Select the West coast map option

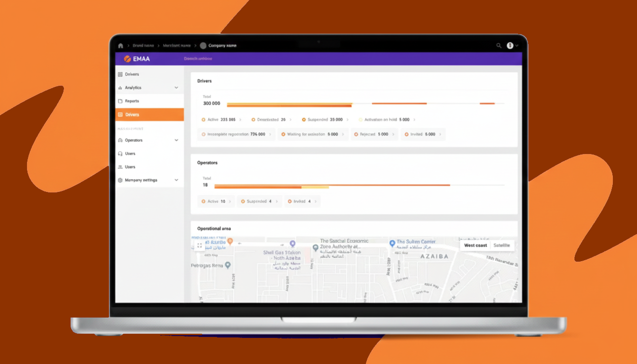pyautogui.click(x=475, y=246)
